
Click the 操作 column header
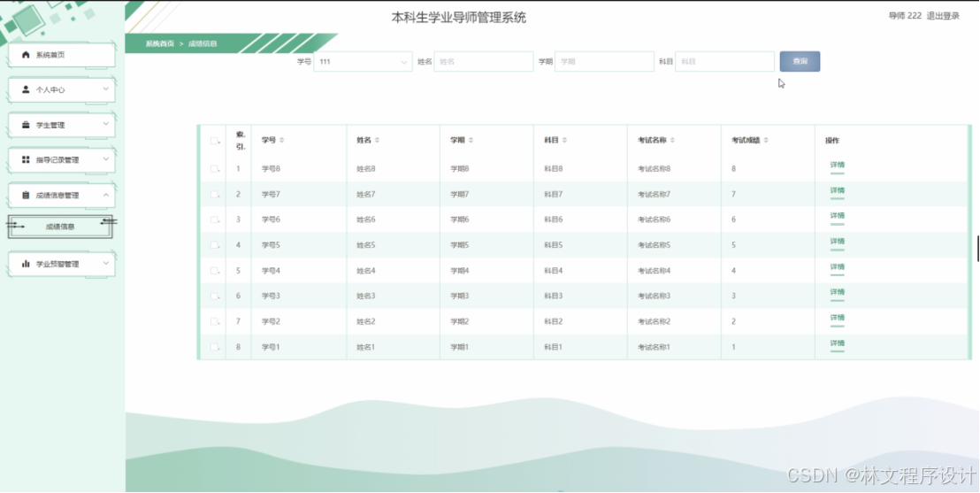pyautogui.click(x=832, y=141)
